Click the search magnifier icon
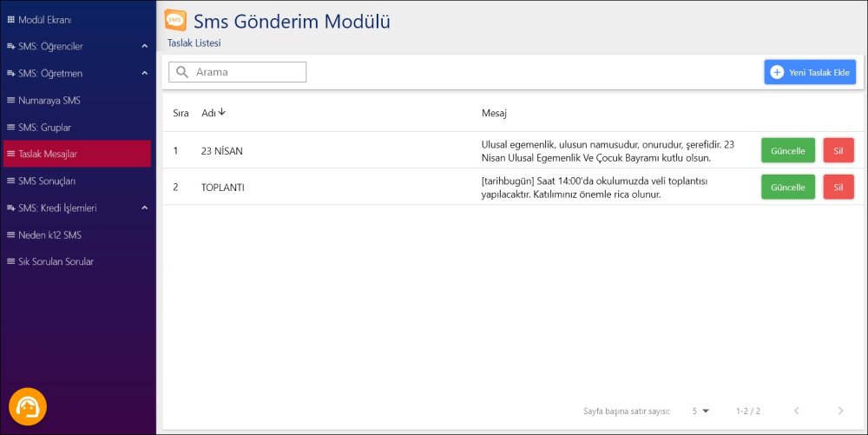Image resolution: width=868 pixels, height=435 pixels. [182, 72]
